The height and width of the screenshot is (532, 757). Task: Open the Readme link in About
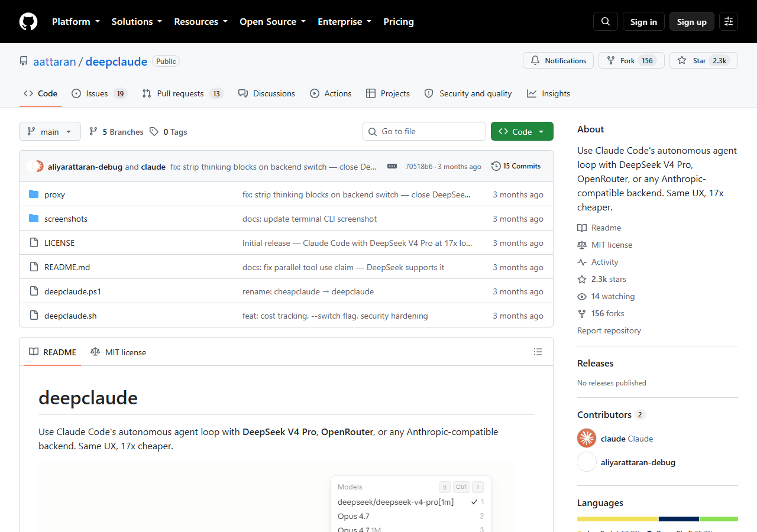[x=599, y=228]
